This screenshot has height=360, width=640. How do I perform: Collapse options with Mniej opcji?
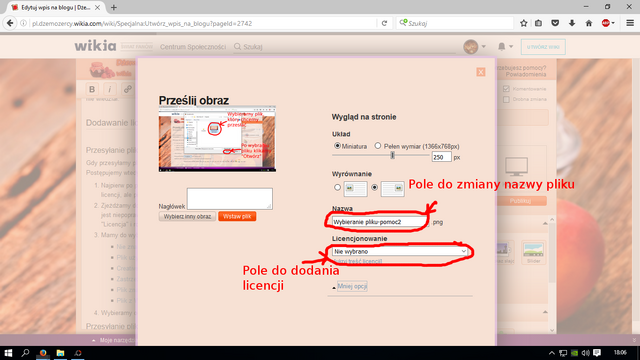click(352, 286)
